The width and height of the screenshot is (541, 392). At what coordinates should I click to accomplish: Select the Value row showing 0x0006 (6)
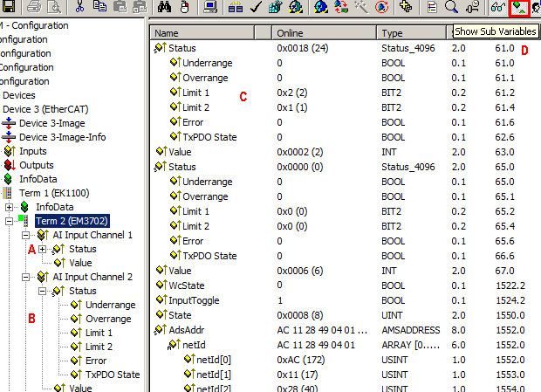pos(345,271)
